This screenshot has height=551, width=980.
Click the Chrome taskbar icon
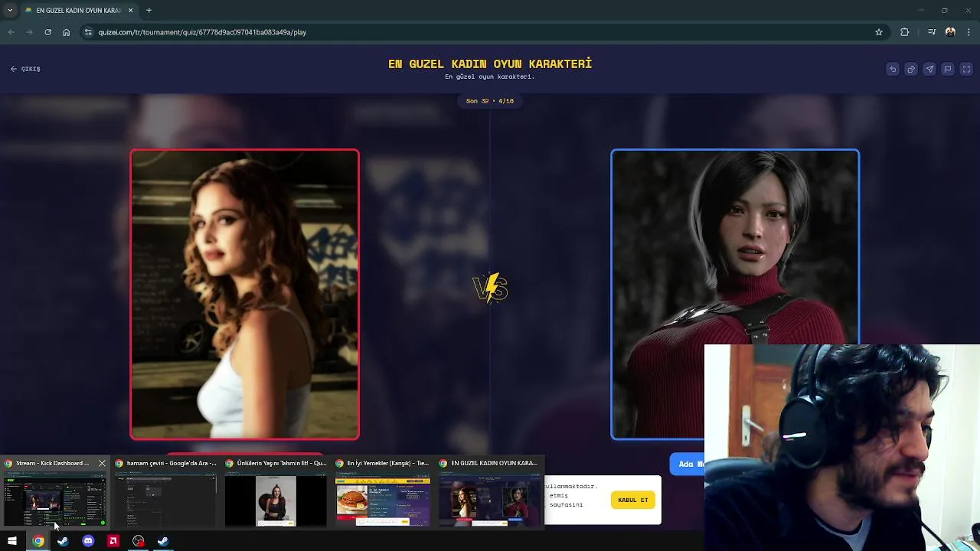click(38, 541)
